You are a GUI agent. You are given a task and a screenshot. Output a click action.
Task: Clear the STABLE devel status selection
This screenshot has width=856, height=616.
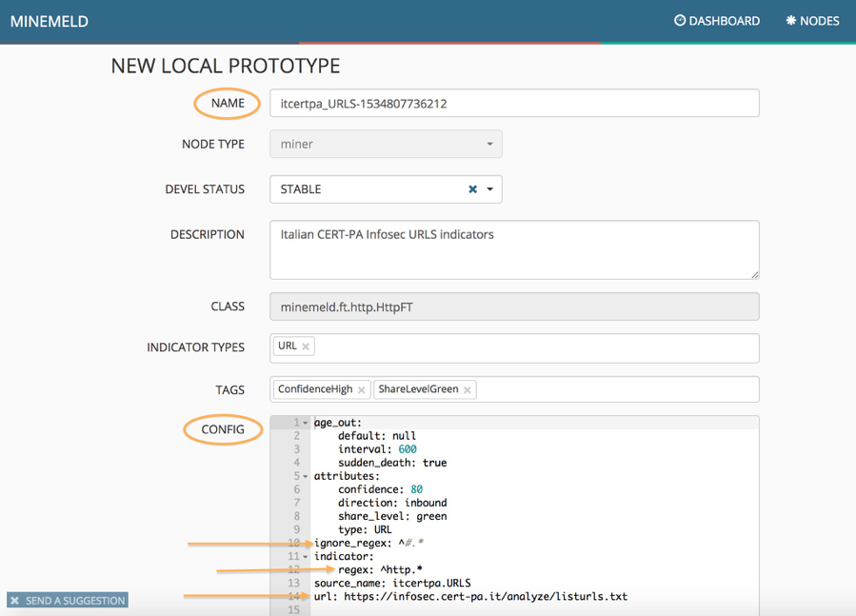[x=472, y=189]
